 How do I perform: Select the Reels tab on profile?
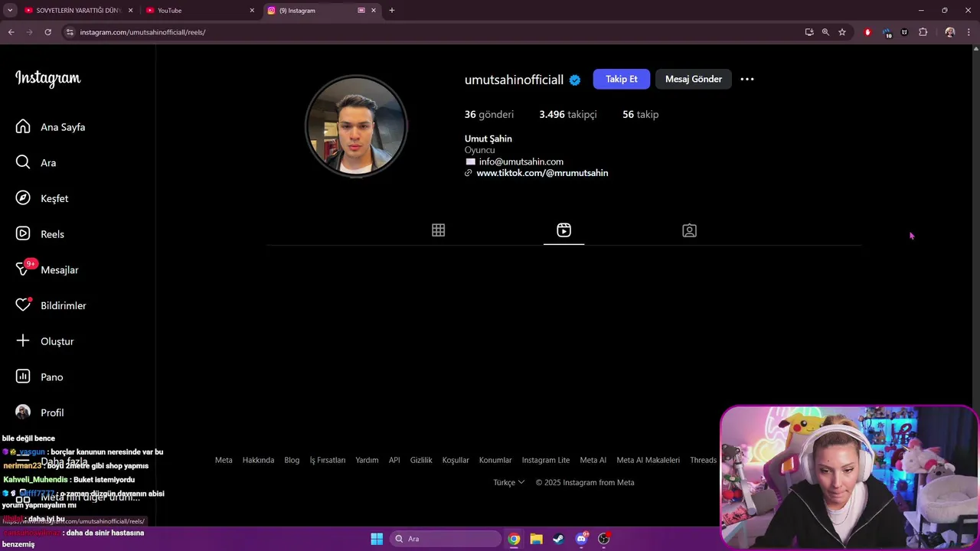pyautogui.click(x=563, y=230)
